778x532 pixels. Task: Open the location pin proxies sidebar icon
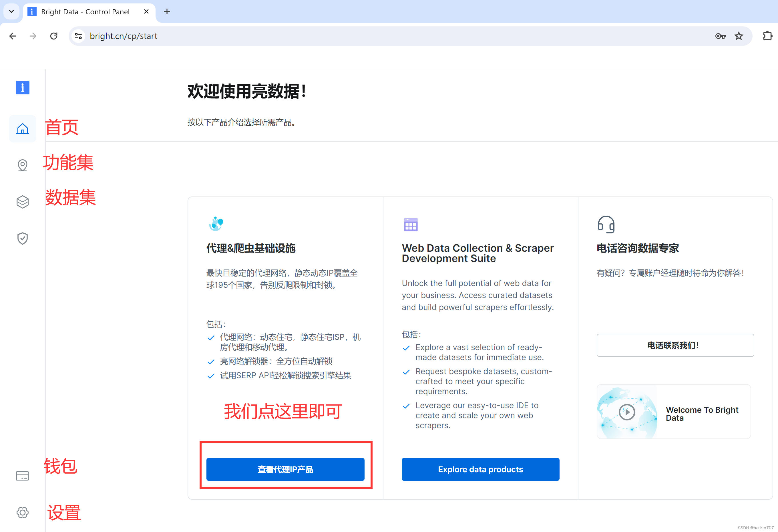click(x=22, y=165)
